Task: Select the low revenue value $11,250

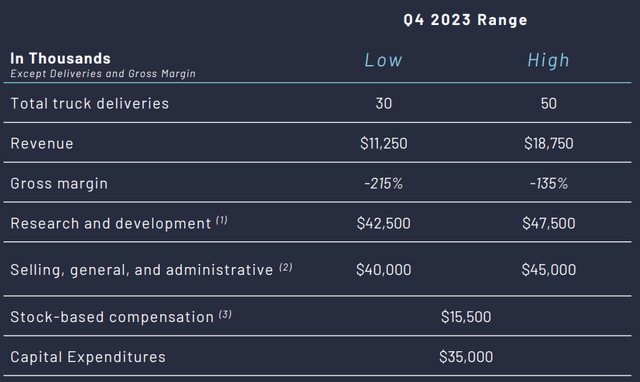Action: (x=384, y=143)
